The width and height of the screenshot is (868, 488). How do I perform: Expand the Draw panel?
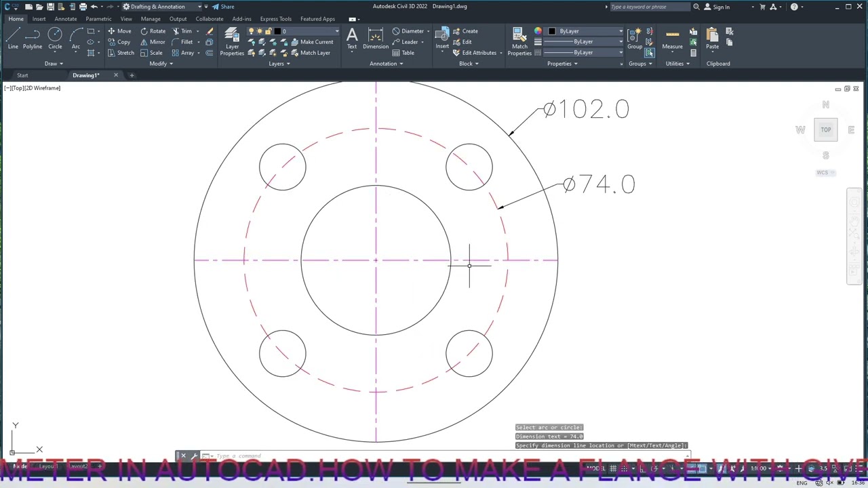[x=54, y=64]
